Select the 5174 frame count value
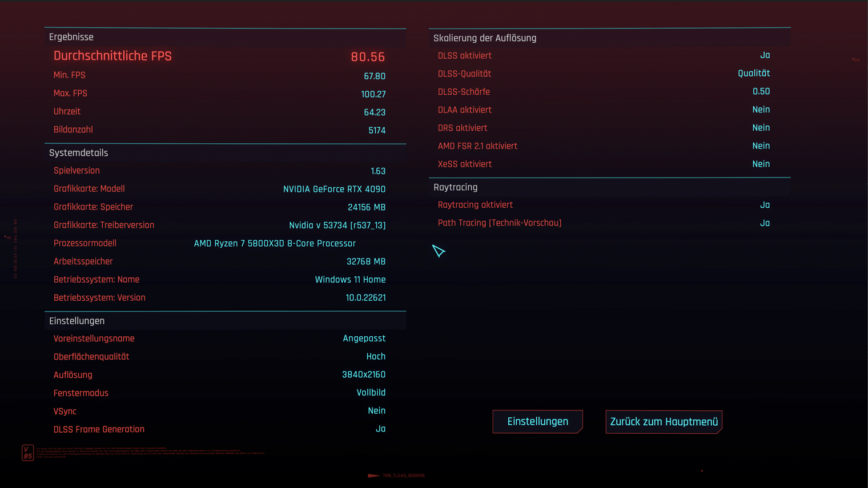Screen dimensions: 868x488 pyautogui.click(x=377, y=131)
